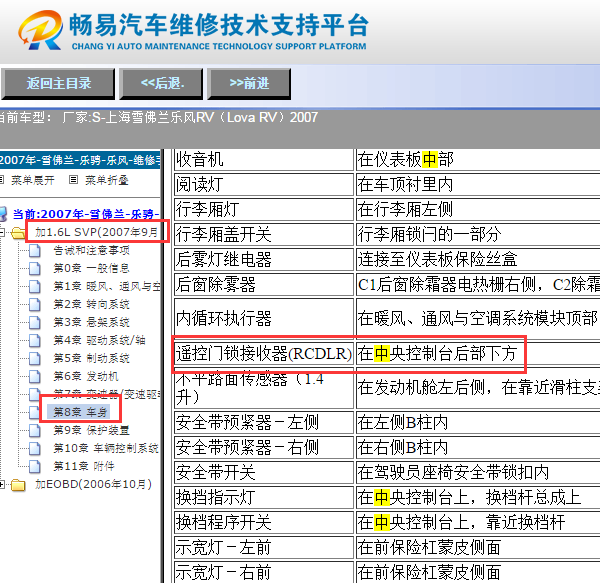Click the 加EOBD folder icon
The width and height of the screenshot is (600, 583).
(x=18, y=485)
